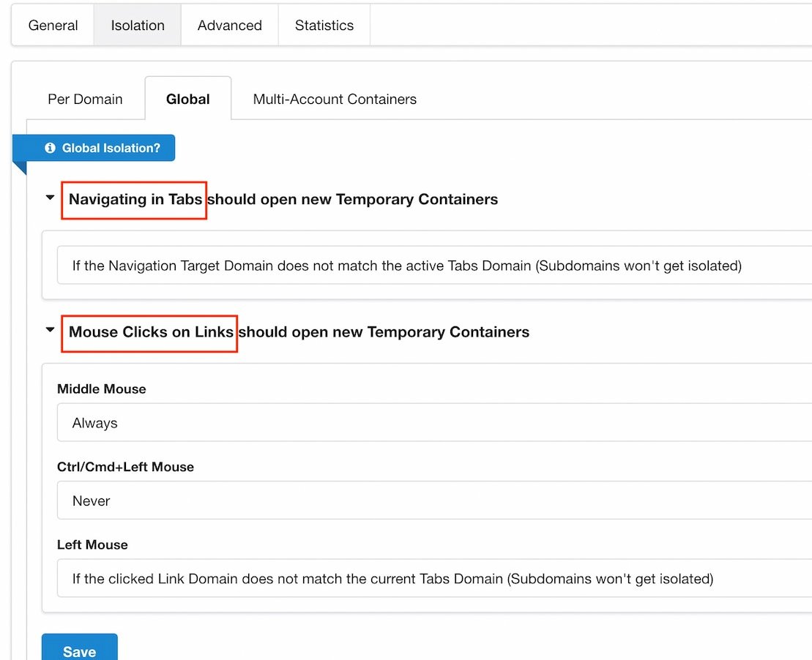This screenshot has width=812, height=660.
Task: Click the Left Mouse field label
Action: 92,545
